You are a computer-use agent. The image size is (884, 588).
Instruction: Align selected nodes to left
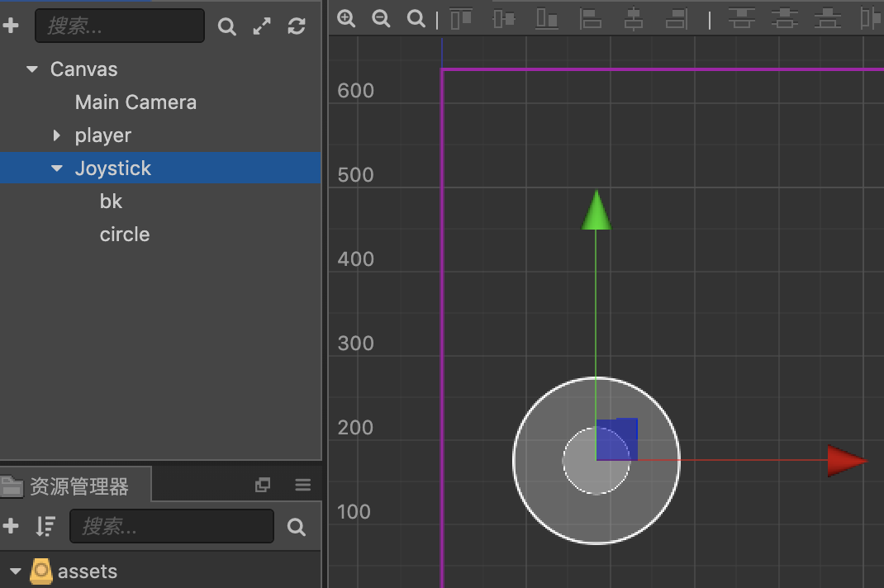(x=590, y=19)
